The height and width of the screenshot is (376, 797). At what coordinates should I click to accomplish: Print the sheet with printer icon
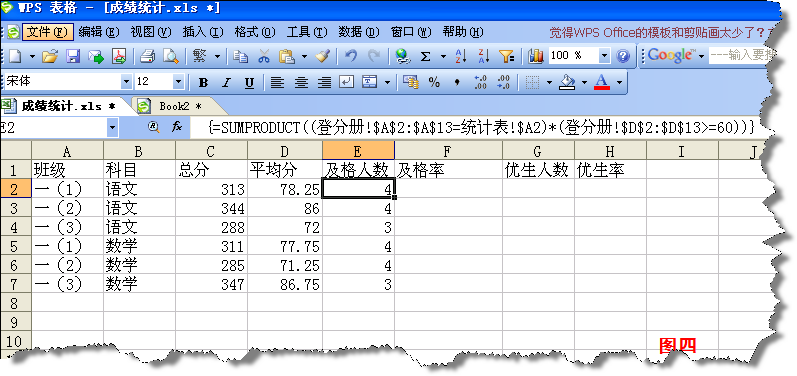click(x=147, y=56)
